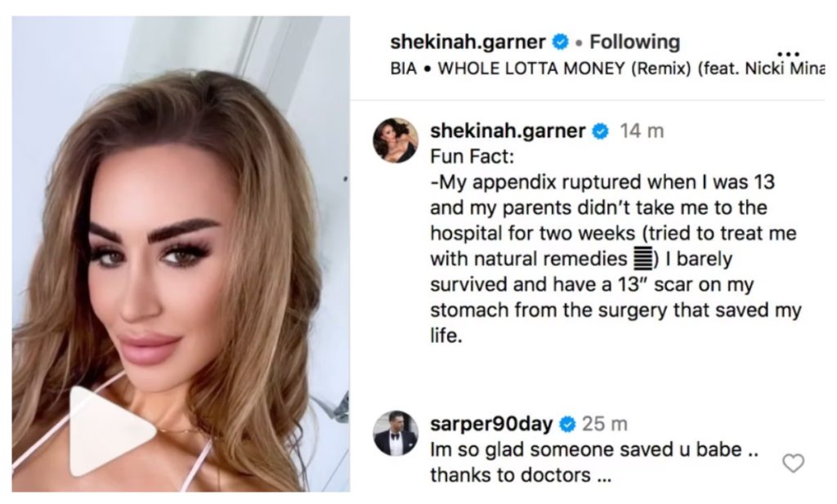The image size is (837, 504).
Task: Click the striped emoji after "natural remedies"
Action: [642, 259]
